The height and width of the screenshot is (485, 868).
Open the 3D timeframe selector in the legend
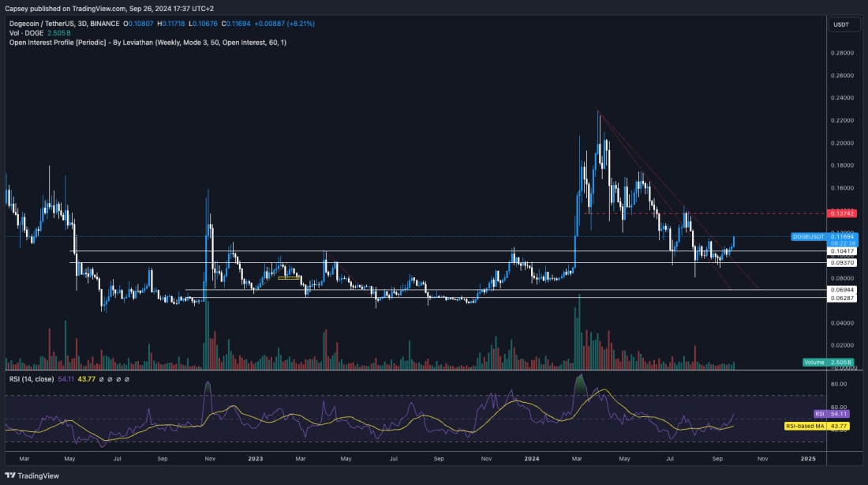(84, 24)
